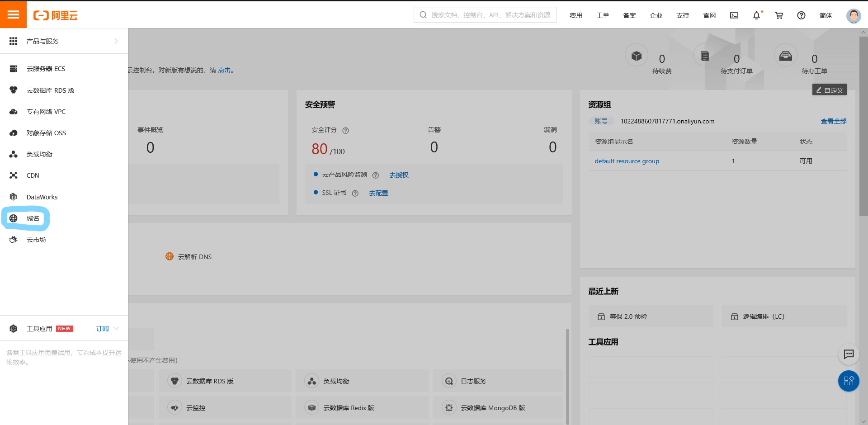
Task: Open 官网 in top navigation
Action: pyautogui.click(x=709, y=15)
